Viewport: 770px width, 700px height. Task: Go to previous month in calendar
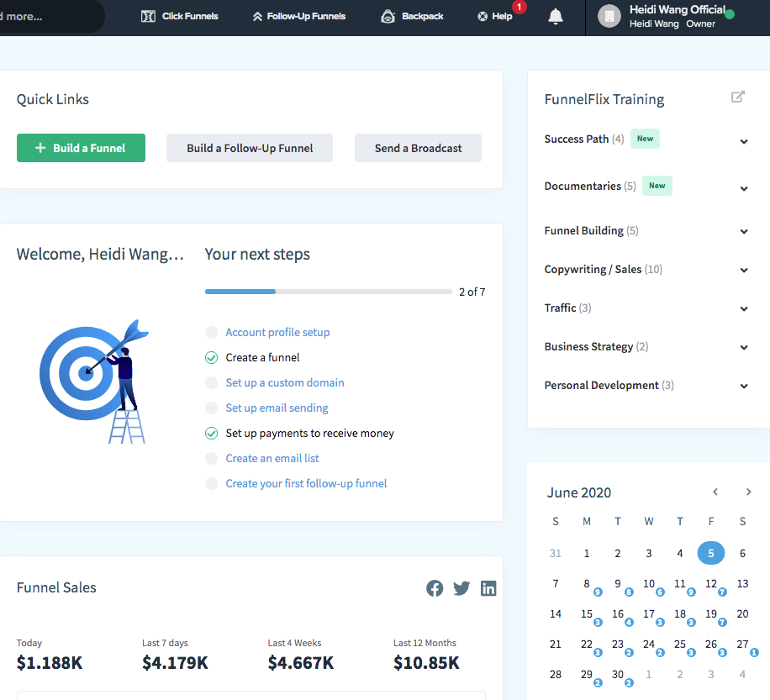(x=715, y=492)
